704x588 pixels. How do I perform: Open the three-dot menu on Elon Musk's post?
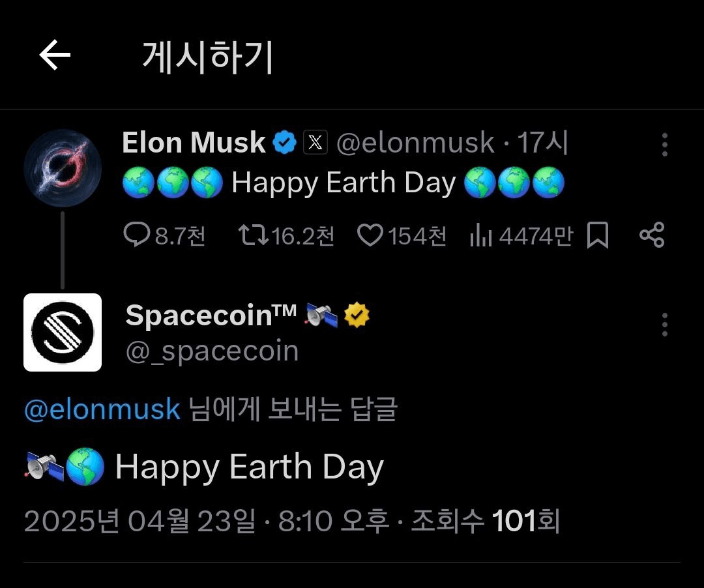click(x=664, y=144)
